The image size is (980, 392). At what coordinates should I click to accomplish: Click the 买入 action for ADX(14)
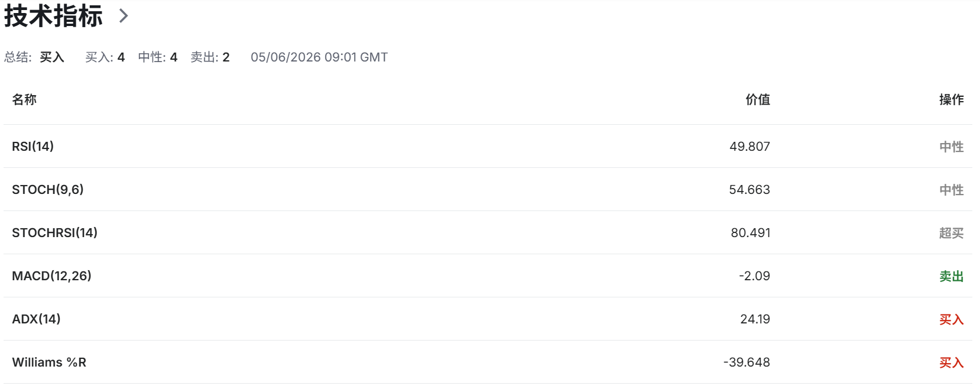[x=952, y=319]
